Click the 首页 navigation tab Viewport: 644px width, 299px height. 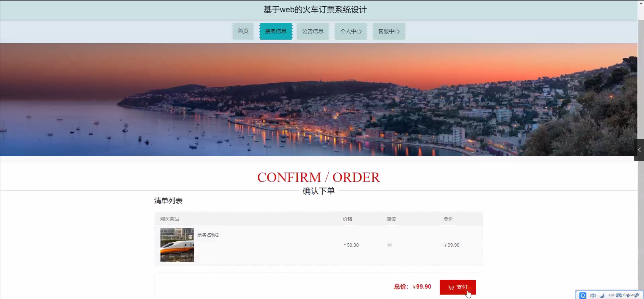pos(243,31)
